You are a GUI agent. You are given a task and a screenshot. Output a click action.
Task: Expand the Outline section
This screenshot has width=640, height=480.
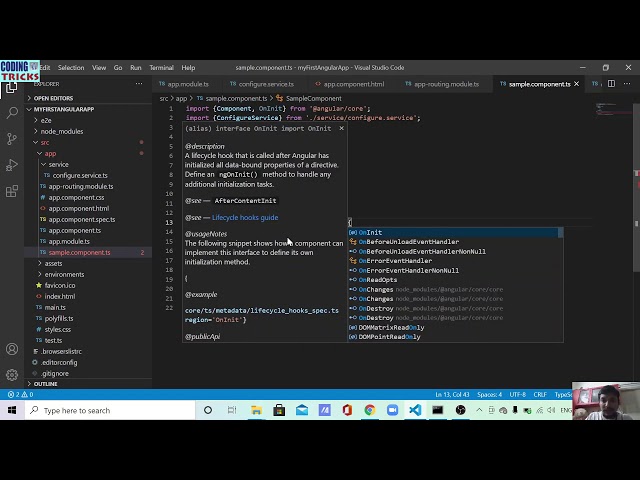click(x=45, y=384)
